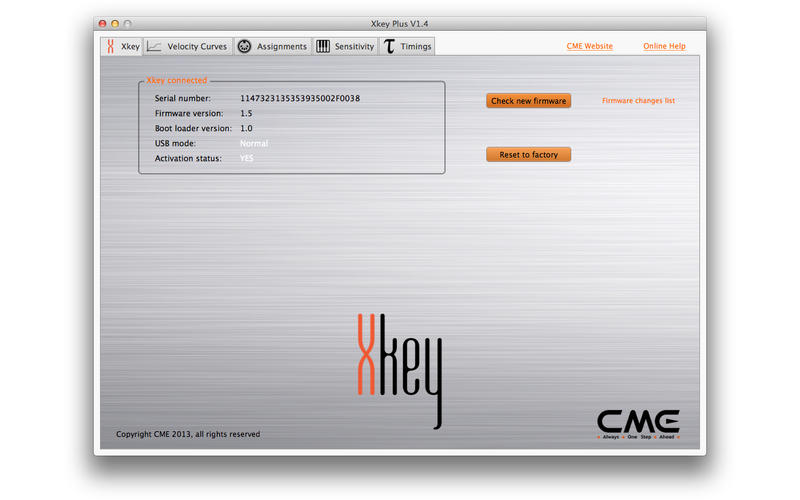Image resolution: width=800 pixels, height=500 pixels.
Task: Click activation status value YES
Action: 246,158
